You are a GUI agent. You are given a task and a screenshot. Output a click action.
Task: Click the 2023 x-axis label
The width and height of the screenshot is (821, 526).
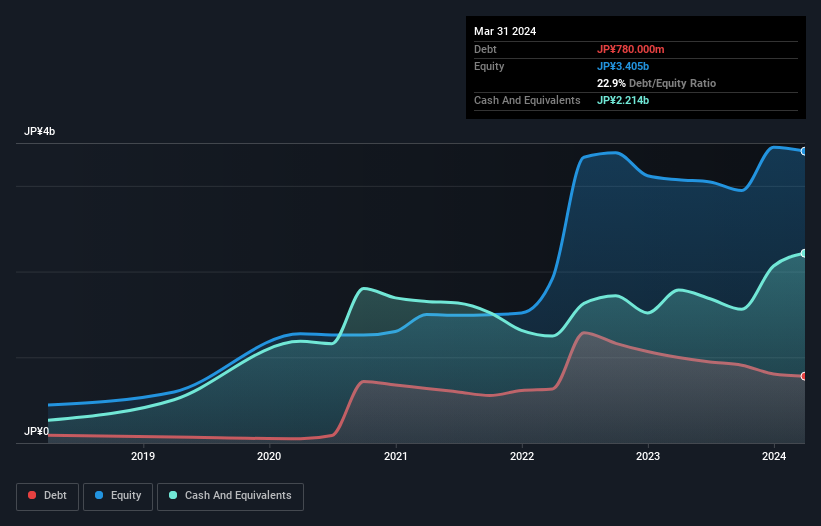(x=648, y=456)
